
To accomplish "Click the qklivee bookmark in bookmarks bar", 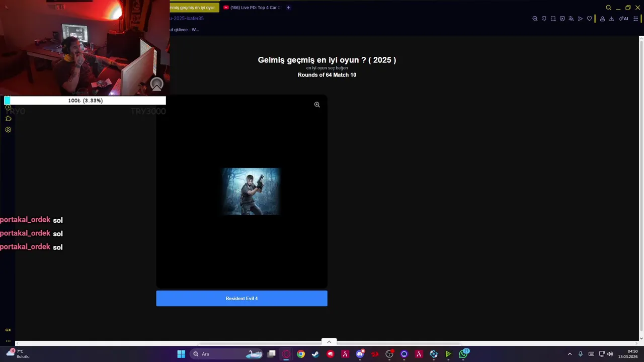I will pos(185,30).
